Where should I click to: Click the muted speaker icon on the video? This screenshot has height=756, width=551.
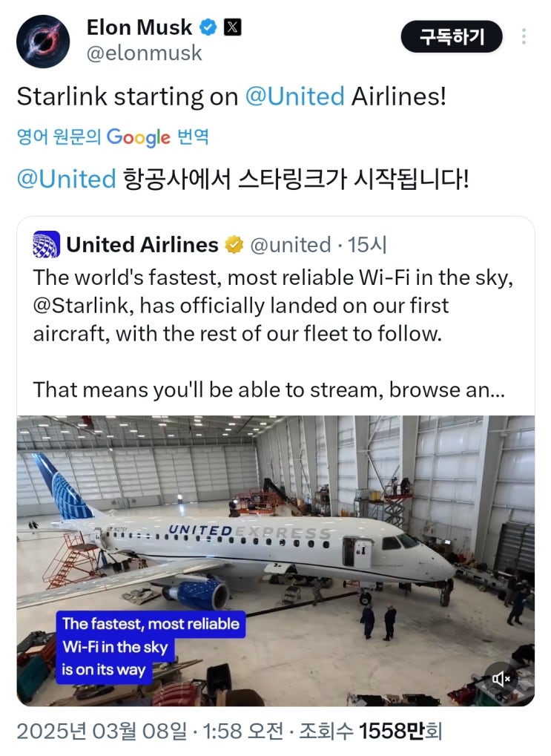(x=501, y=678)
